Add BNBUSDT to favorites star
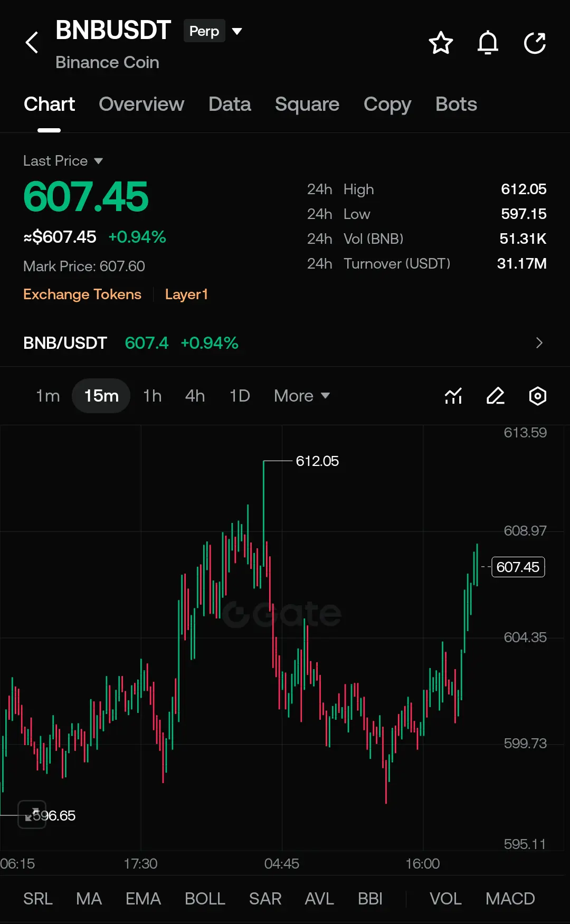 (x=441, y=43)
